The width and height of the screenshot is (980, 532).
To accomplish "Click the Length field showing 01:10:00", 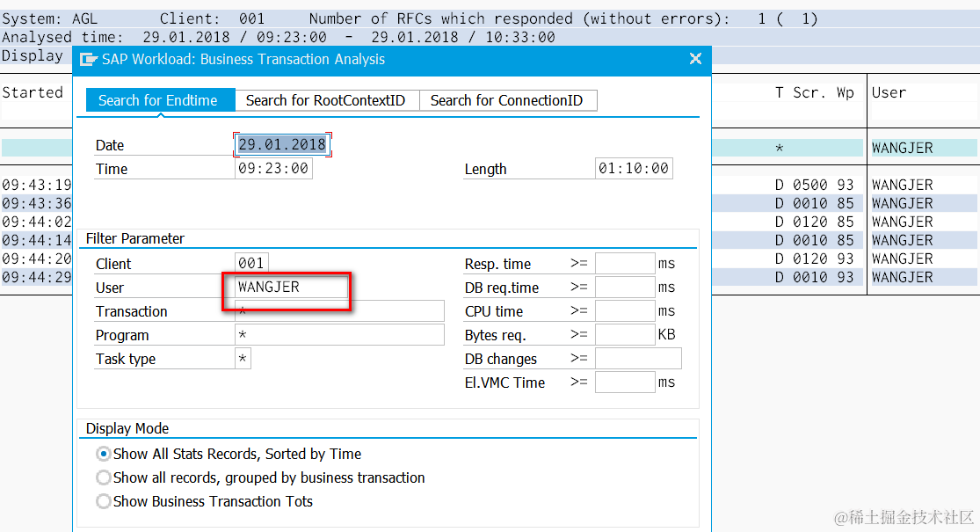I will pyautogui.click(x=634, y=168).
